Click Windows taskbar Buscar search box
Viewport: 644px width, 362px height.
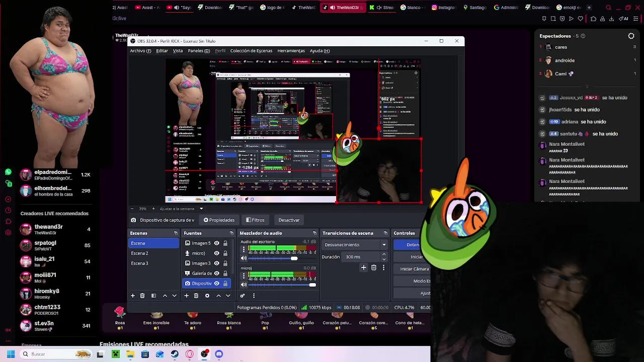[55, 354]
